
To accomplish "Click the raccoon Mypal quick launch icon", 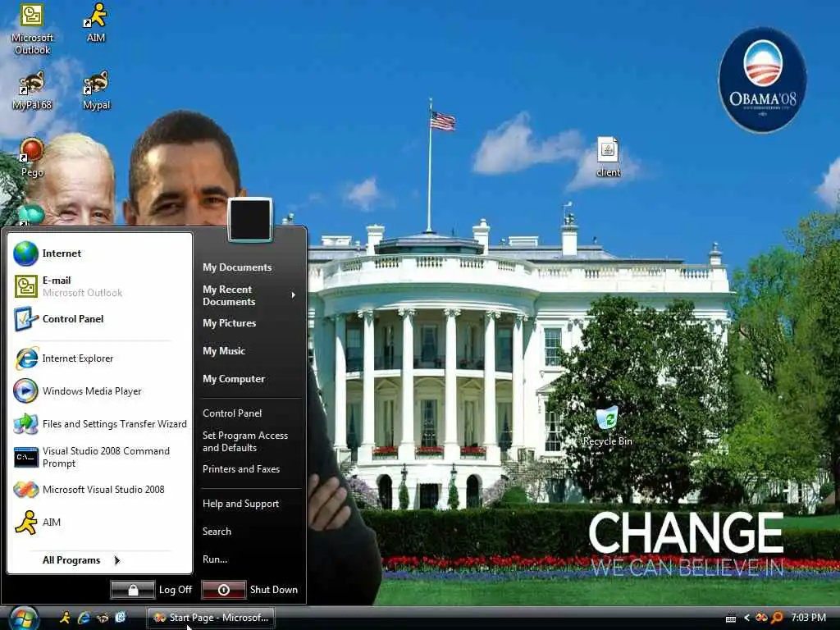I will coord(102,618).
